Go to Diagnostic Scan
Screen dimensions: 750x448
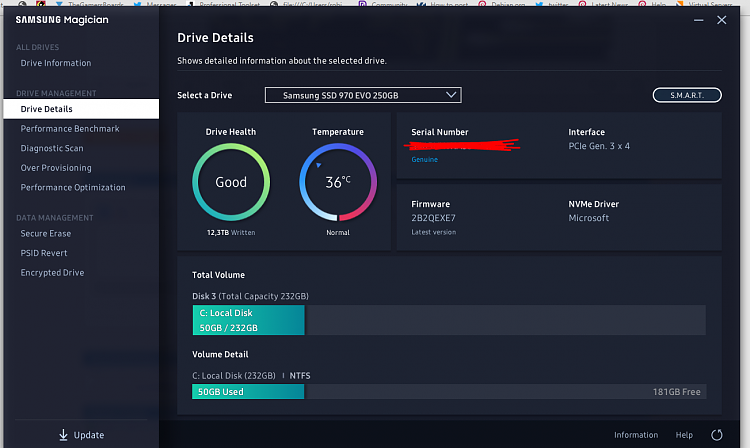tap(52, 148)
